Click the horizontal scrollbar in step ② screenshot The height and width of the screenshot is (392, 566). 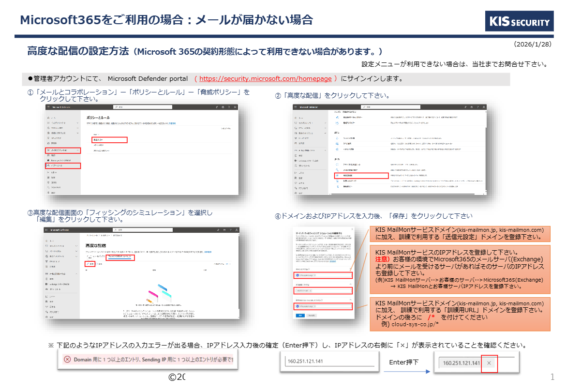point(402,194)
